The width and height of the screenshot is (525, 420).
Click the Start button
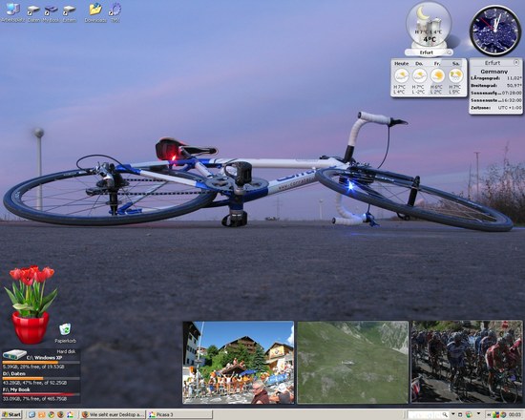(11, 414)
